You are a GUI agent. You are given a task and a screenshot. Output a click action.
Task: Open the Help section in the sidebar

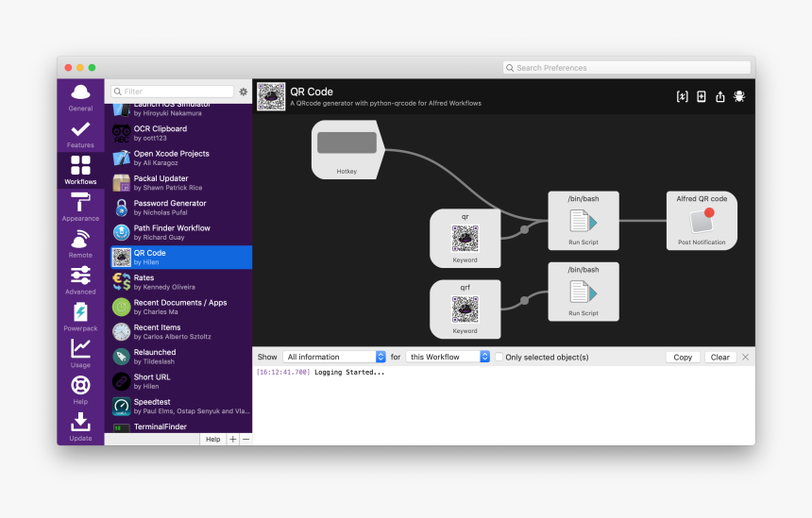(80, 391)
